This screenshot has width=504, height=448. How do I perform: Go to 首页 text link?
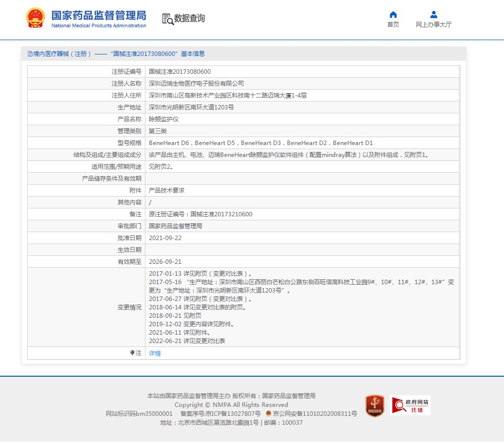tap(393, 24)
